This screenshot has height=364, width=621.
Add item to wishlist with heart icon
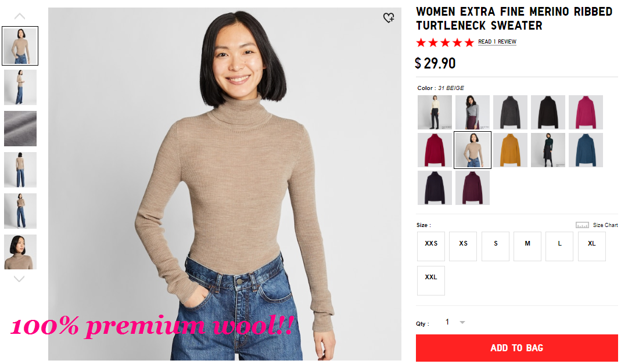[389, 18]
